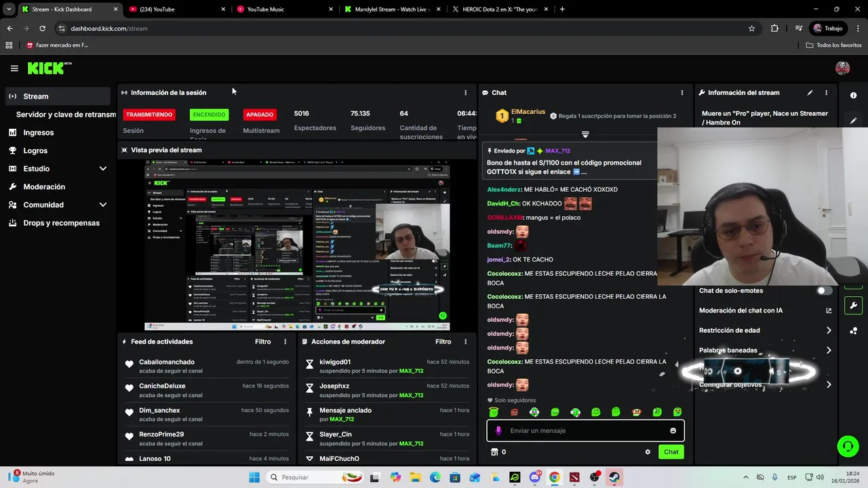Open Palabras baneadas settings arrow
The height and width of the screenshot is (488, 868).
pos(829,350)
